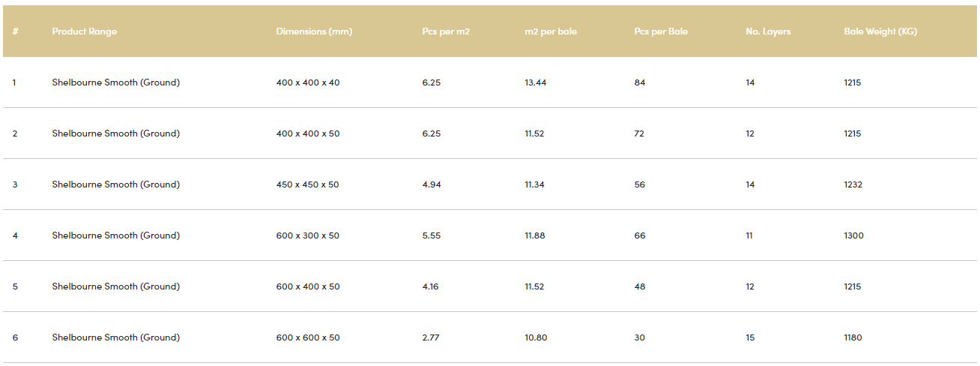Viewport: 980px width, 366px height.
Task: Click the 4.16 pcs per m2 value
Action: pos(431,286)
